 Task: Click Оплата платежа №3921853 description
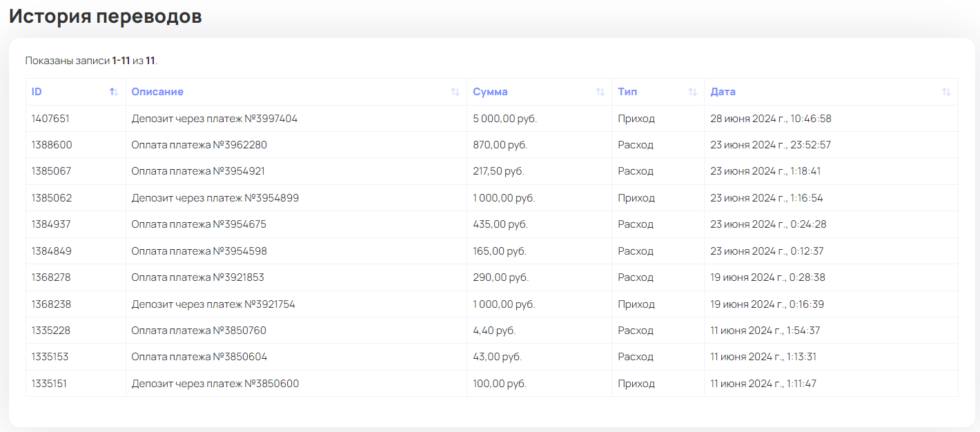(198, 277)
